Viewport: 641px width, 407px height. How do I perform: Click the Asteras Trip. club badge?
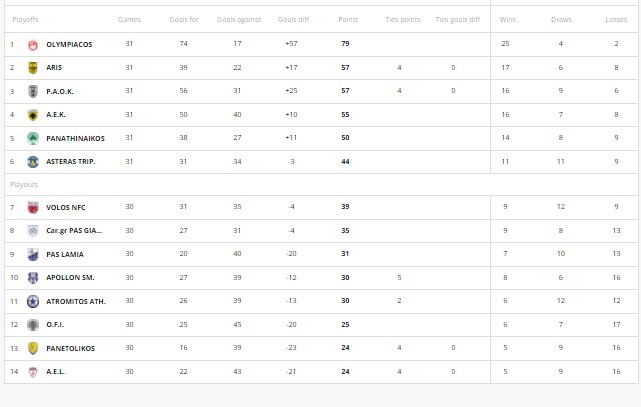(x=32, y=161)
